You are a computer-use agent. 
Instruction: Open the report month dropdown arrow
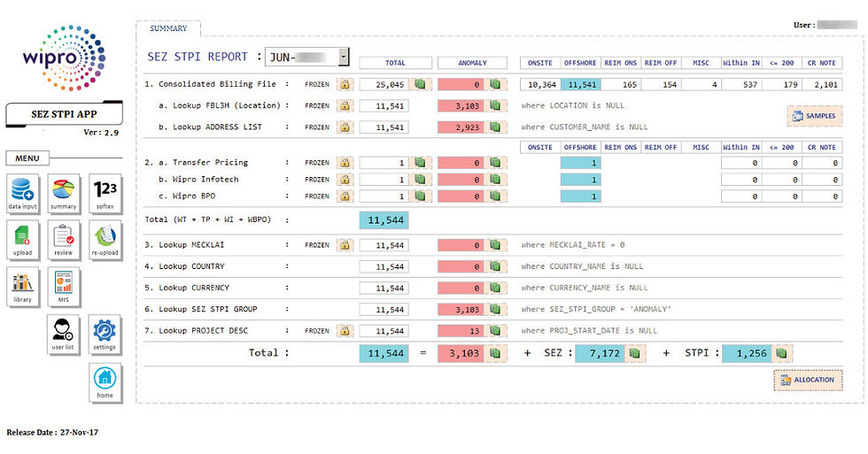pos(344,57)
